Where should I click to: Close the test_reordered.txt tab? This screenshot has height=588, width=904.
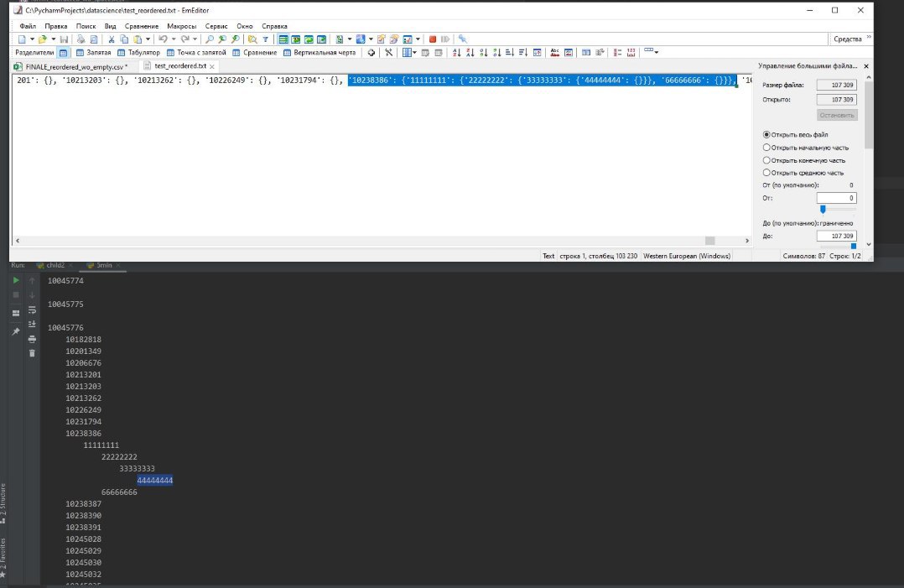click(212, 67)
